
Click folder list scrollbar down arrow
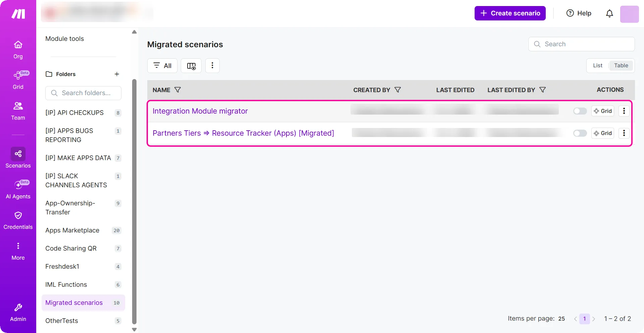(x=134, y=330)
